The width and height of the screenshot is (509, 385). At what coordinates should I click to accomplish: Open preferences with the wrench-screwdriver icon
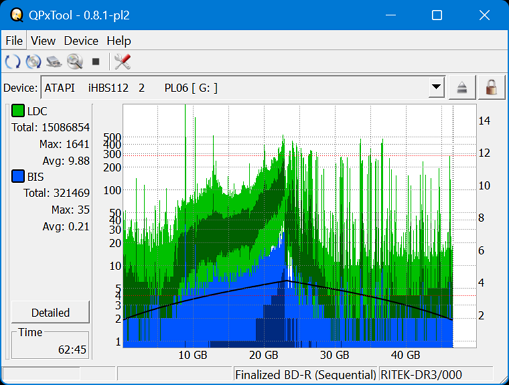tap(122, 62)
